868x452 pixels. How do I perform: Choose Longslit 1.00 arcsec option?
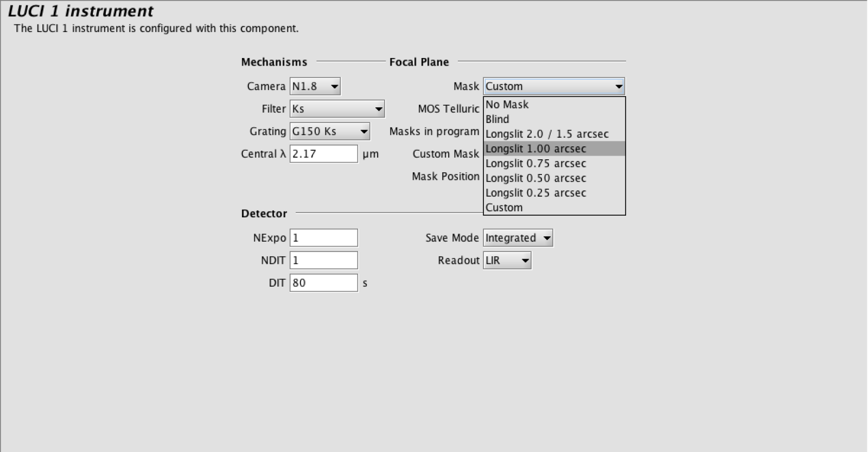point(554,148)
